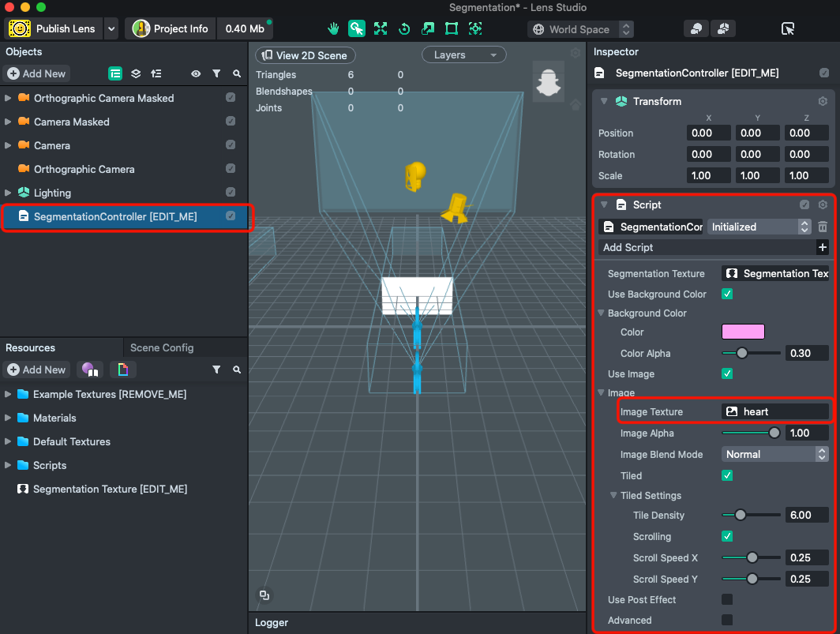Viewport: 840px width, 634px height.
Task: Activate the Select tool in toolbar
Action: click(x=356, y=29)
